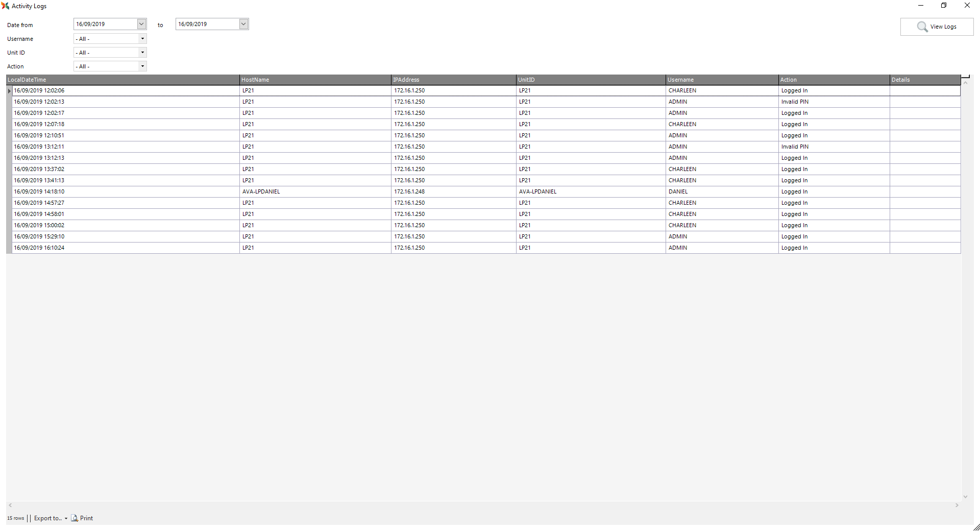Click the Activity Logs app icon
The height and width of the screenshot is (531, 980).
(6, 6)
